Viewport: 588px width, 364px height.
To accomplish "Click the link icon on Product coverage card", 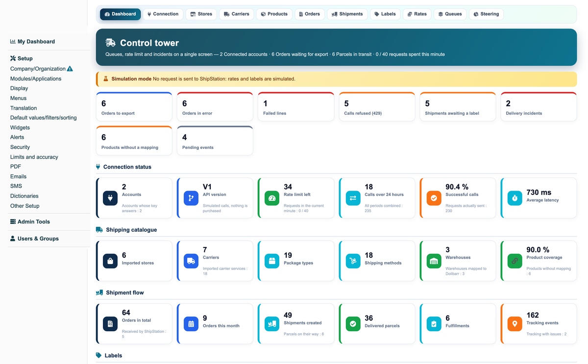I will [x=515, y=261].
